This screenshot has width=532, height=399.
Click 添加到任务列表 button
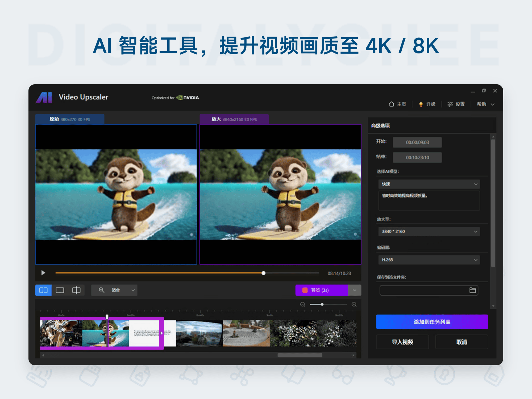tap(432, 322)
